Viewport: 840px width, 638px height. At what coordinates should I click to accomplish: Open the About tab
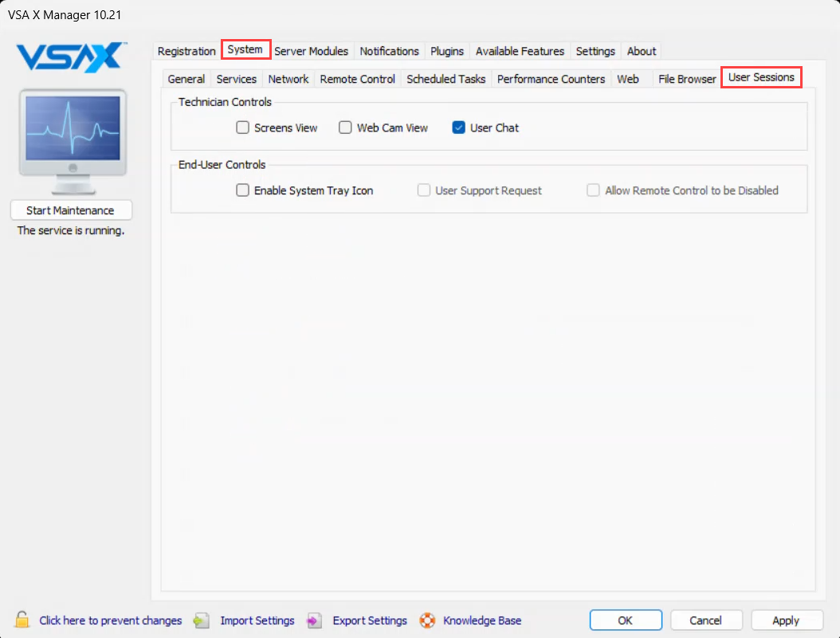(642, 51)
